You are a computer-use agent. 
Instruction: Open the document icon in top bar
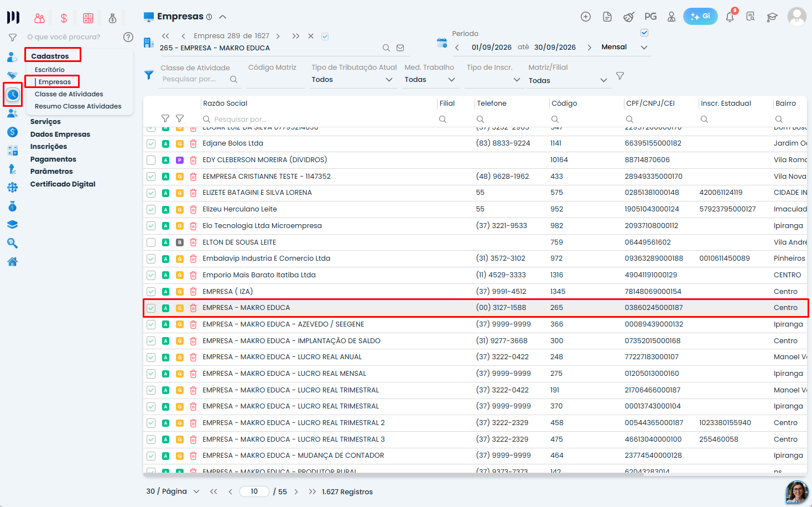(x=607, y=17)
